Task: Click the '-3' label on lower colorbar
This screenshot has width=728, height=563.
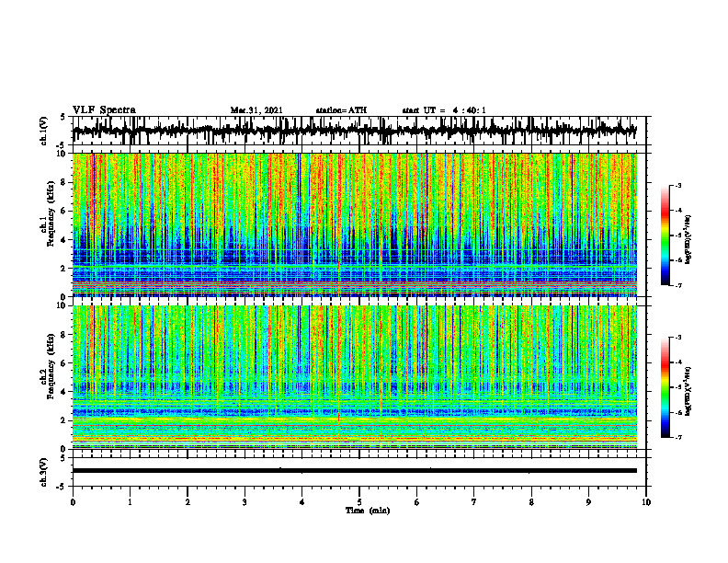Action: coord(677,338)
